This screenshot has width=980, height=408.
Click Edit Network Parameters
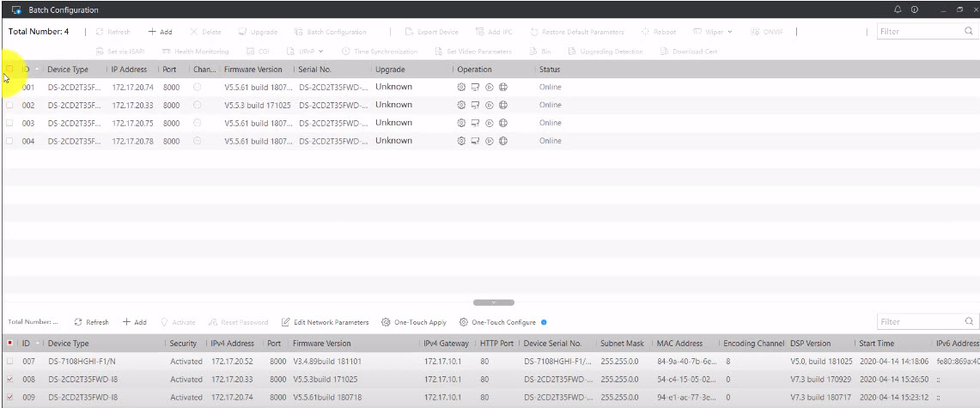click(x=325, y=322)
